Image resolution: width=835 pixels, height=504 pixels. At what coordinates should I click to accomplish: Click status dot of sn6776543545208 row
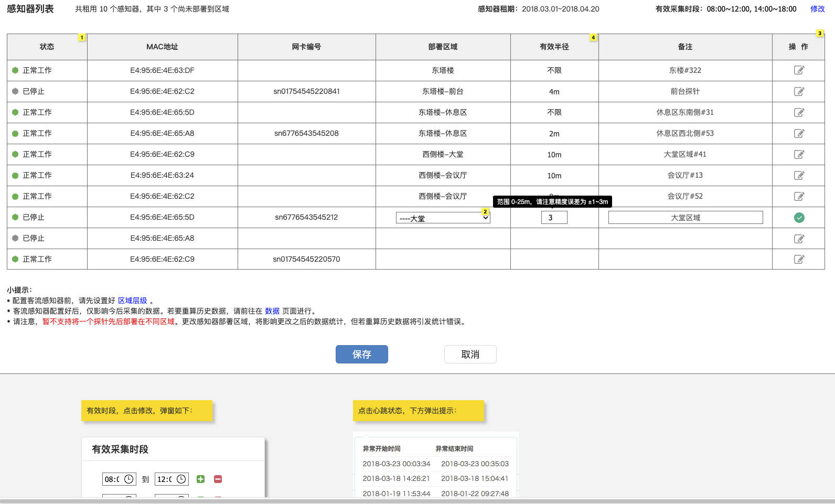point(15,133)
